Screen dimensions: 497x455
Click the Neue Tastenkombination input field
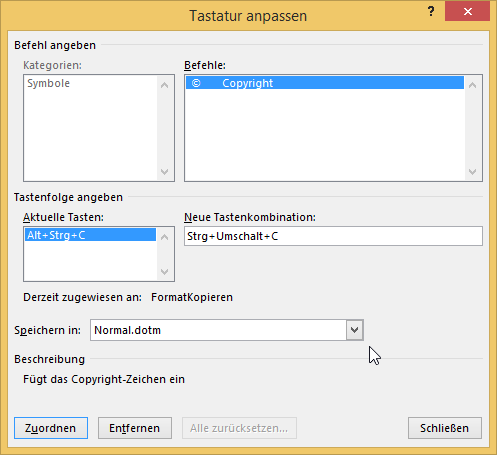click(333, 236)
